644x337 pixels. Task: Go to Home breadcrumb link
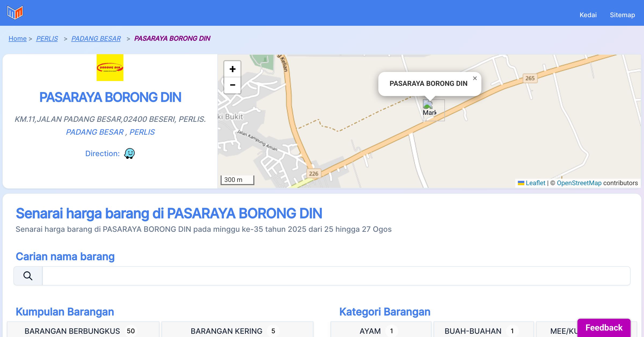17,38
